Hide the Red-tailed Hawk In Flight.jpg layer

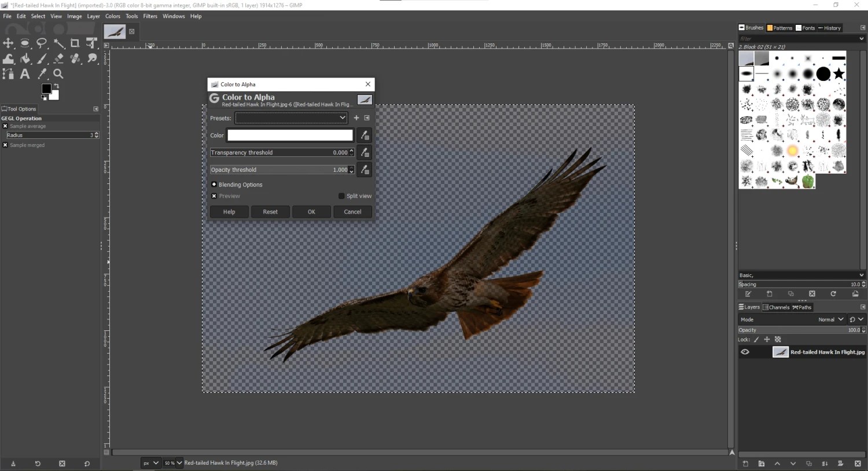[x=745, y=352]
